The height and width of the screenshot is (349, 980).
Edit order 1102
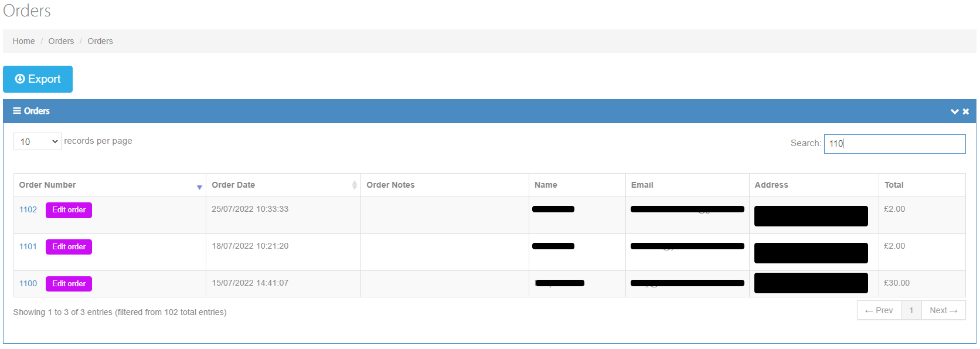69,210
